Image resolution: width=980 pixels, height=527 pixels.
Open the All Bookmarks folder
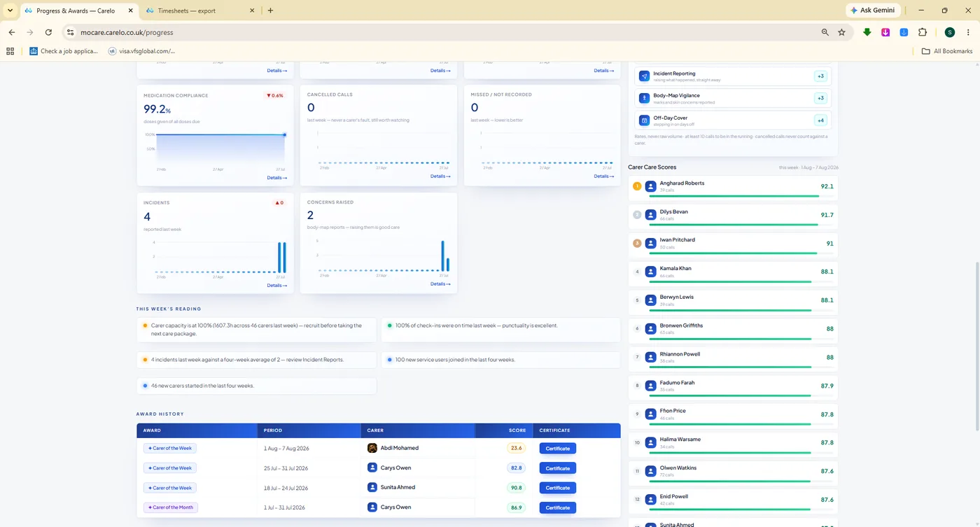(947, 51)
